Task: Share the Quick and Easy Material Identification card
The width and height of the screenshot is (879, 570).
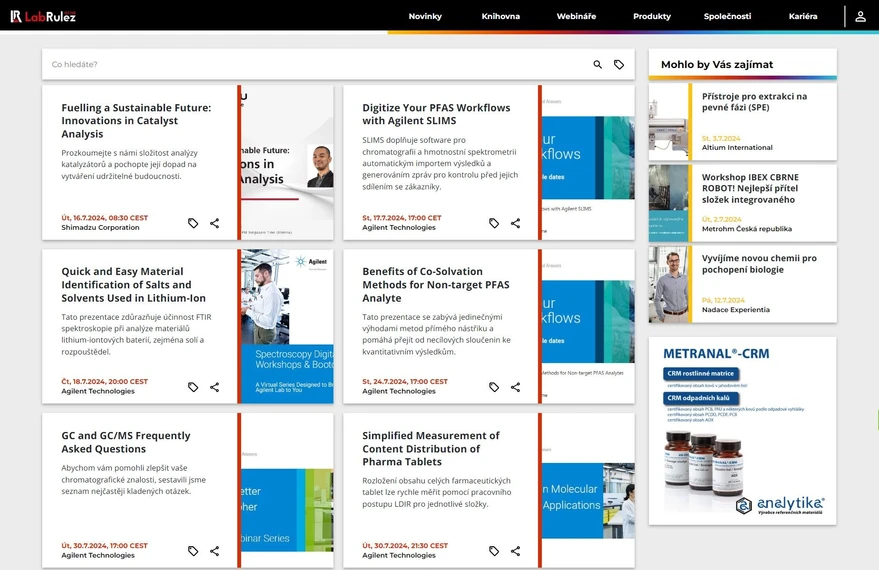Action: pos(215,387)
